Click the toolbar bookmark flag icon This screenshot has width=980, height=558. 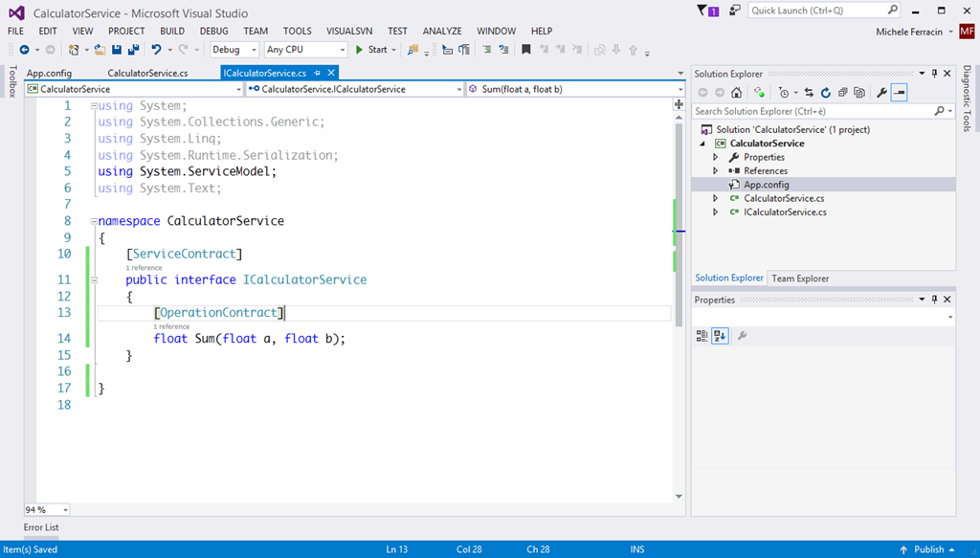[525, 50]
